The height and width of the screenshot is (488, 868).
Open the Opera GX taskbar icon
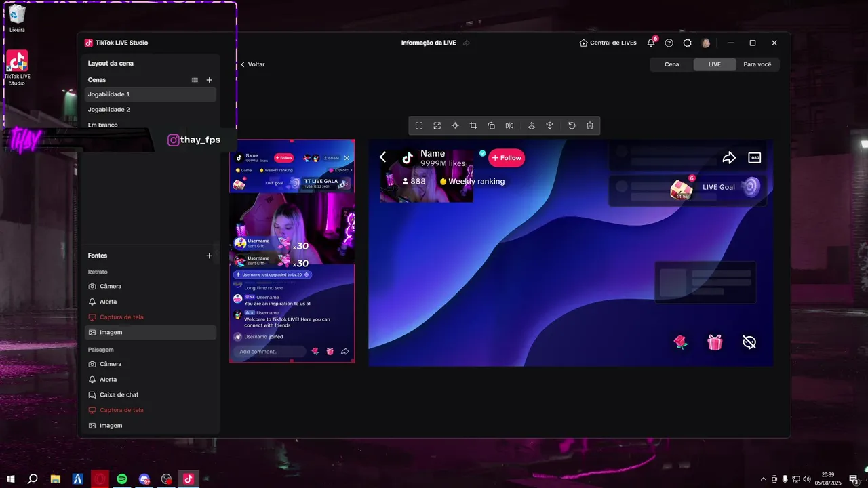point(100,479)
